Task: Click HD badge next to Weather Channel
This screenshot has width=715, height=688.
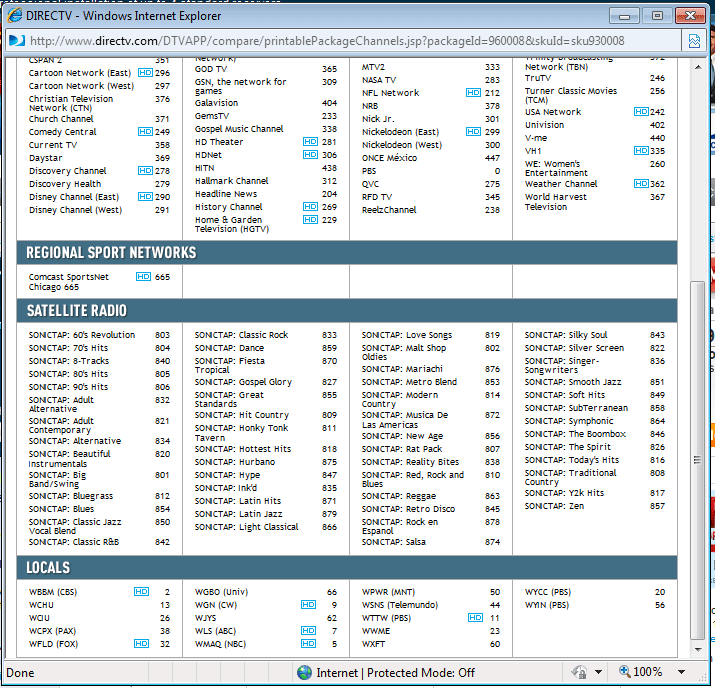Action: (641, 183)
